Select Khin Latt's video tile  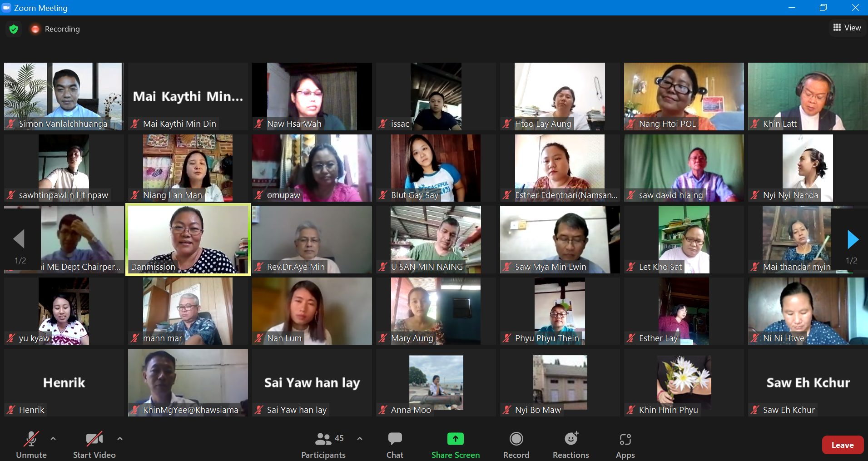click(x=808, y=96)
